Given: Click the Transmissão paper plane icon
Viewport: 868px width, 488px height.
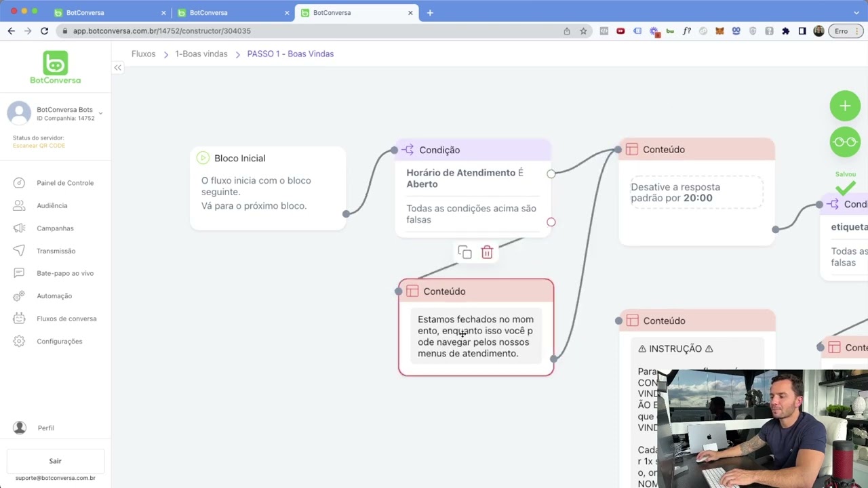Looking at the screenshot, I should click(x=20, y=251).
